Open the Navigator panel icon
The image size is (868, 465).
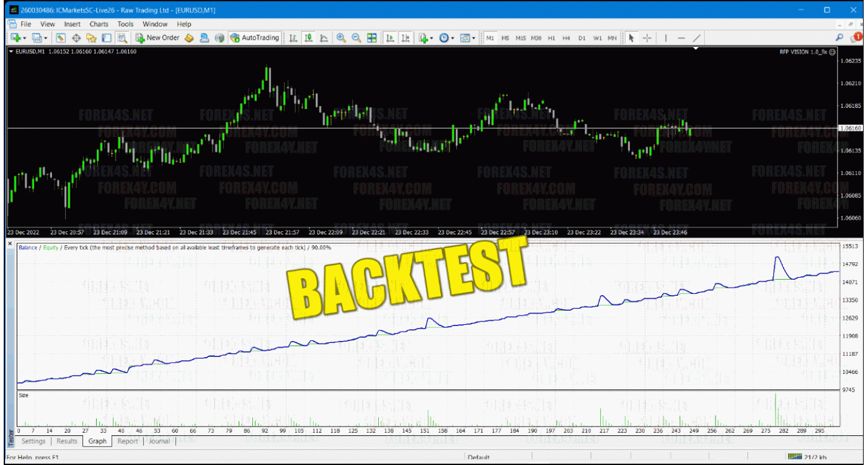(91, 38)
